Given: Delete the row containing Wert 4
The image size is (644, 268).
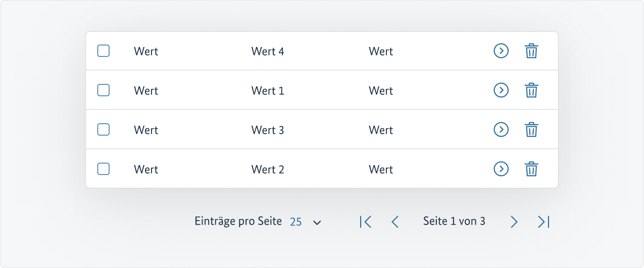Looking at the screenshot, I should tap(531, 51).
